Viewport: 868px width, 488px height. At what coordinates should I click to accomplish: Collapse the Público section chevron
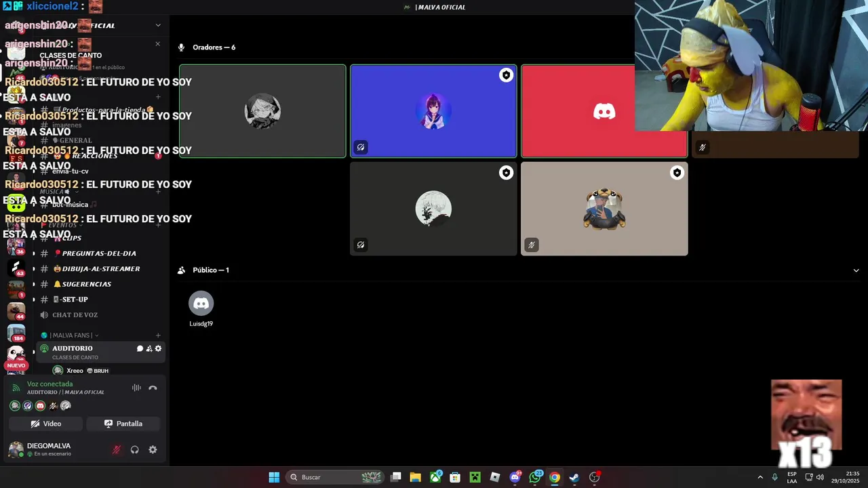856,270
